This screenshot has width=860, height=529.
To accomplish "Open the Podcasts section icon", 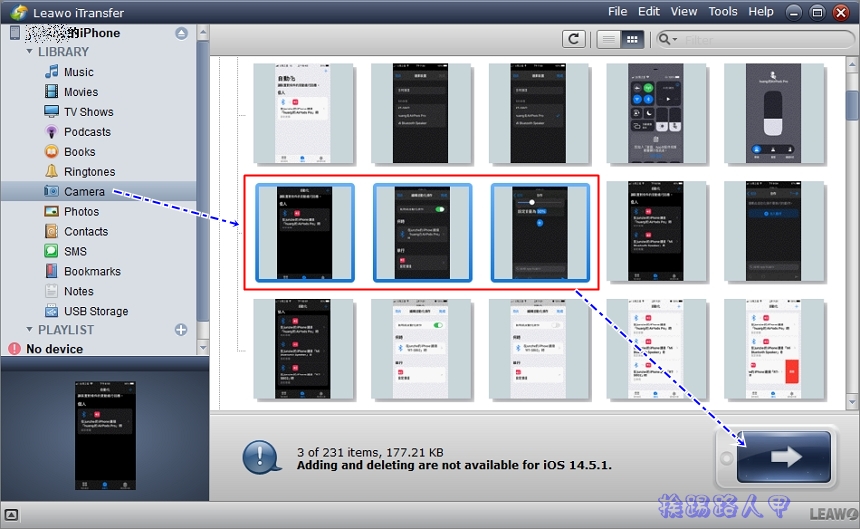I will click(51, 132).
